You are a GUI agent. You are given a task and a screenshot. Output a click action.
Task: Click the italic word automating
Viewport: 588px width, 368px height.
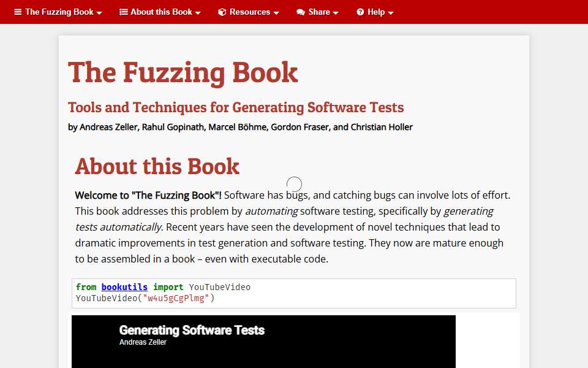tap(271, 212)
